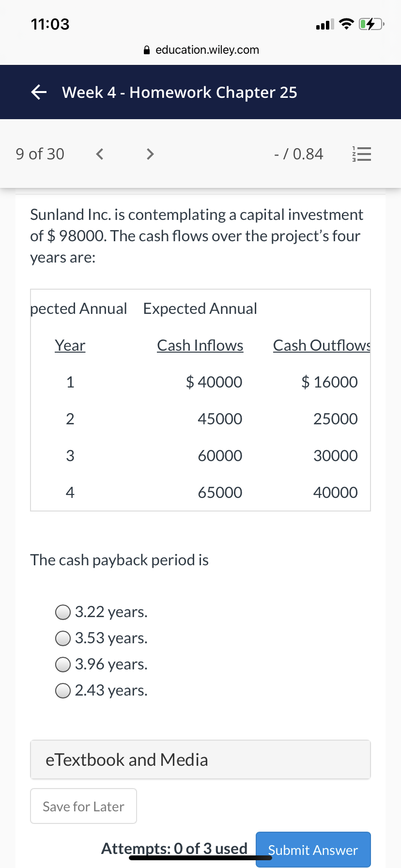401x868 pixels.
Task: Select the 3.53 years option
Action: (101, 638)
